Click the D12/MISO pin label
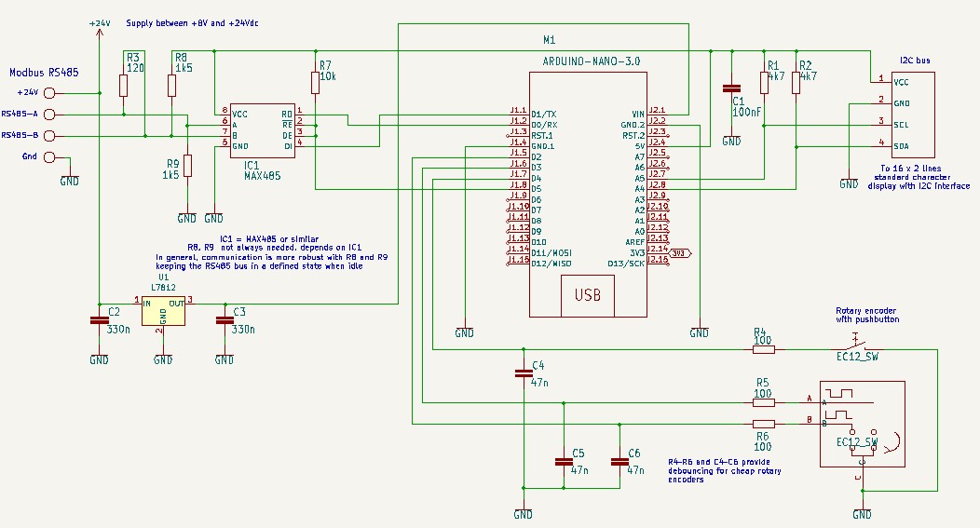Screen dimensions: 980x528 (x=551, y=264)
